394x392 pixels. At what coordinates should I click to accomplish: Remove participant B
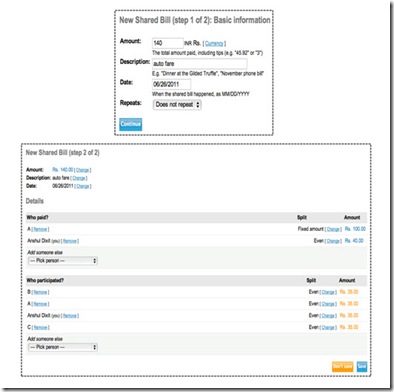(40, 292)
